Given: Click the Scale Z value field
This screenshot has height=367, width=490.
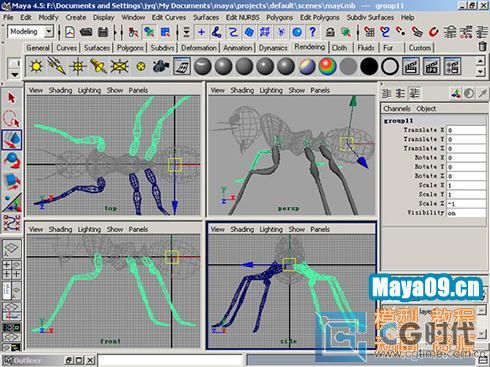Looking at the screenshot, I should coord(466,203).
